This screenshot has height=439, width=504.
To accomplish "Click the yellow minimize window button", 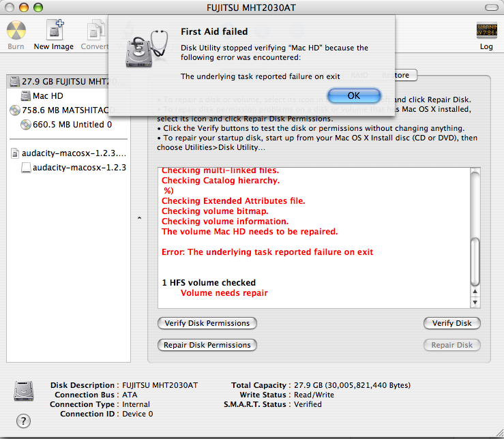I will 24,7.
